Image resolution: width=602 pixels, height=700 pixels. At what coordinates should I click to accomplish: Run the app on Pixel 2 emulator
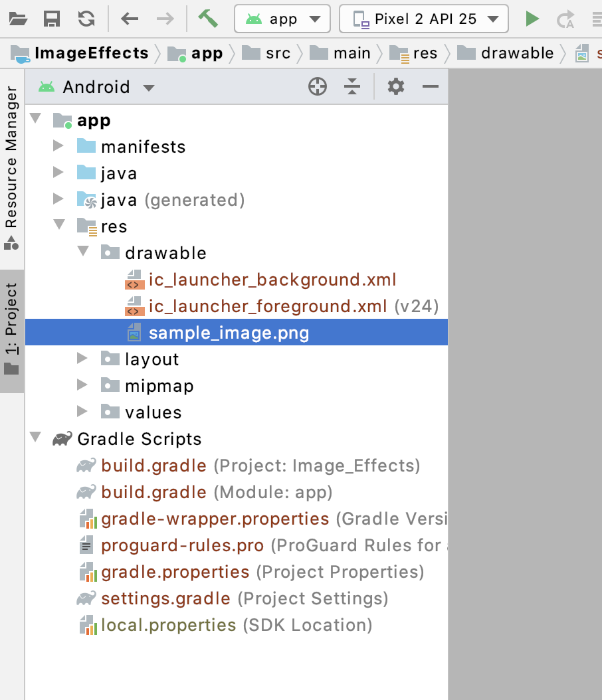pos(532,19)
